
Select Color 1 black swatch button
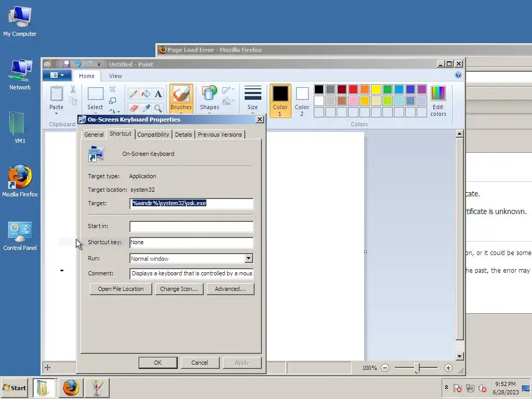(x=280, y=101)
